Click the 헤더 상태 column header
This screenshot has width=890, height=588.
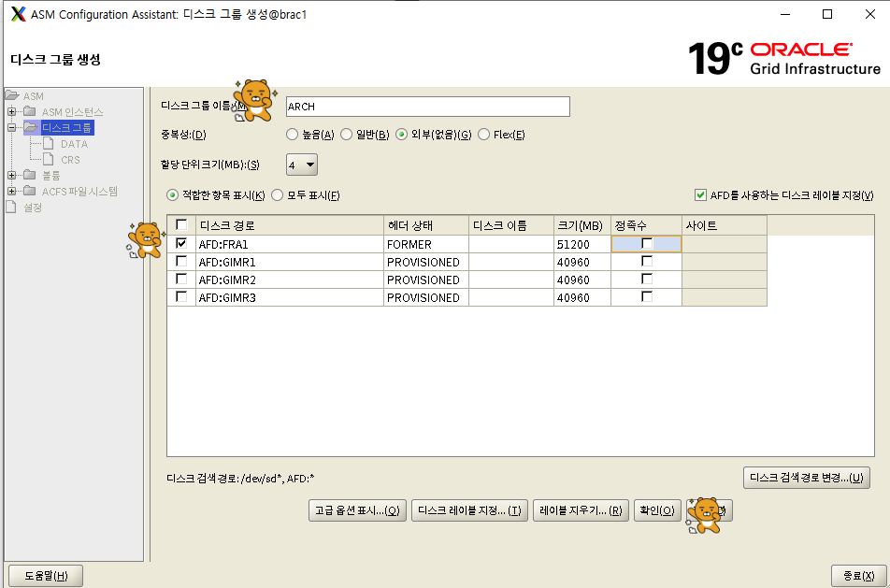[x=426, y=225]
